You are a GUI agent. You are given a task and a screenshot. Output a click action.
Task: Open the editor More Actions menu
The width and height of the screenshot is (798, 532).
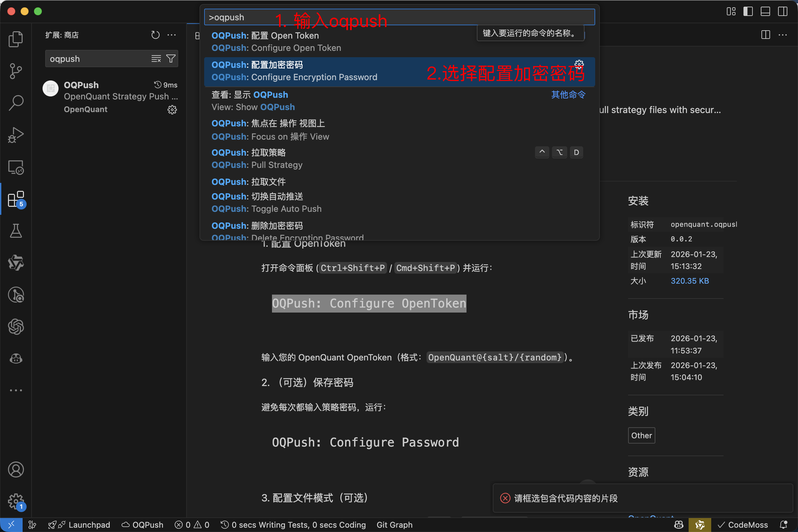(x=783, y=35)
